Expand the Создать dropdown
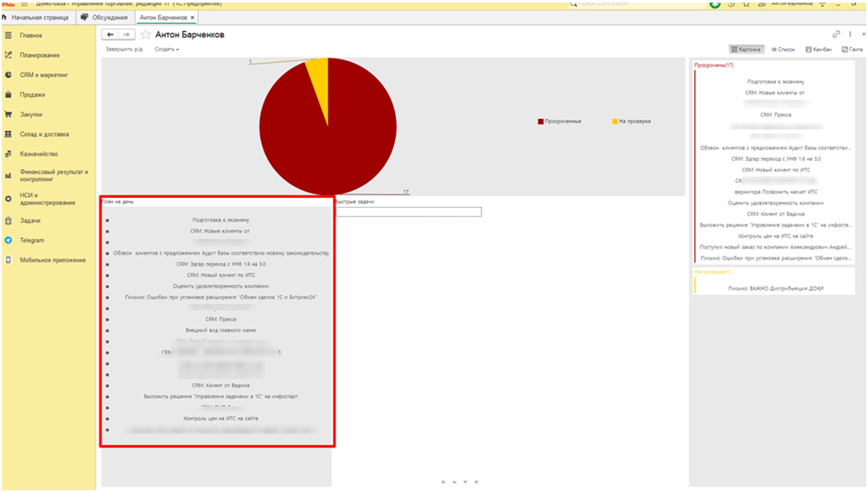The image size is (868, 492). 167,50
